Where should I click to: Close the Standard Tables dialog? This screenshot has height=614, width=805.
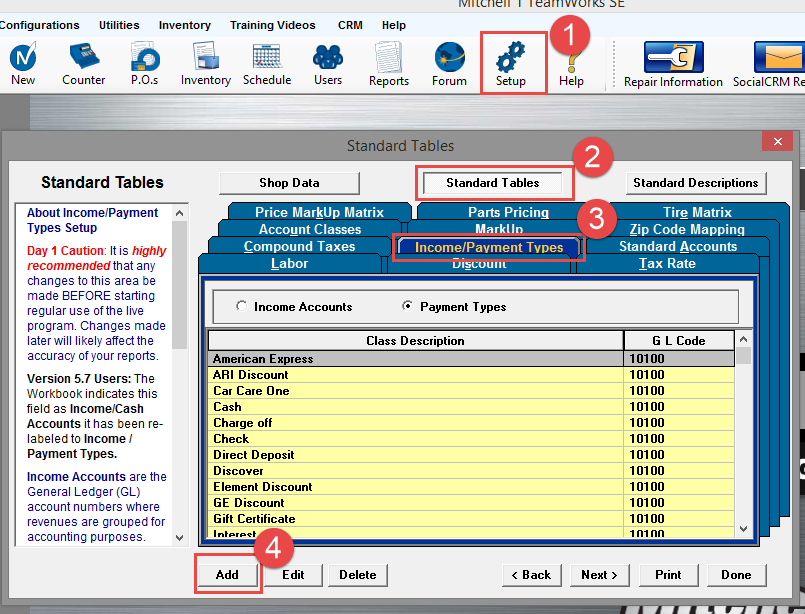click(x=778, y=141)
